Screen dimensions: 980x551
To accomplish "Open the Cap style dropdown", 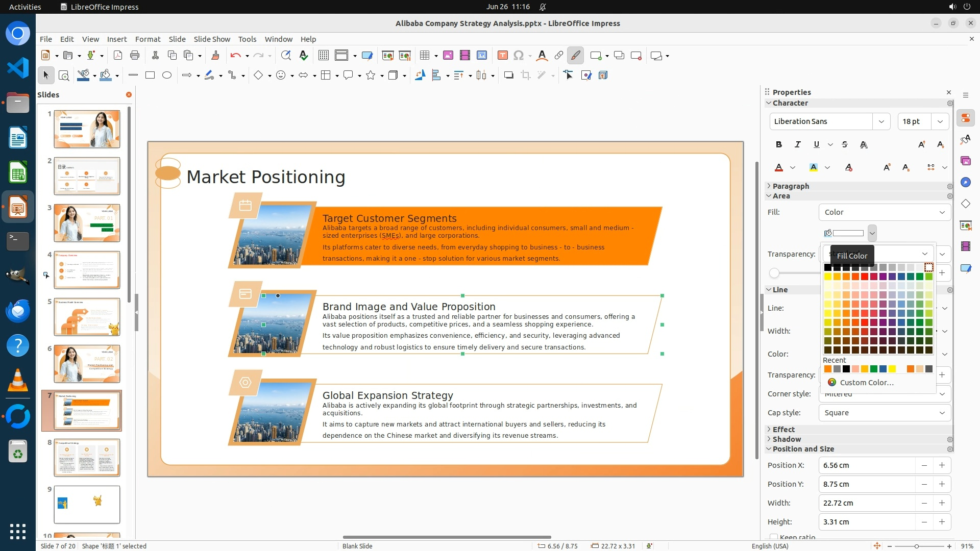I will pos(884,413).
